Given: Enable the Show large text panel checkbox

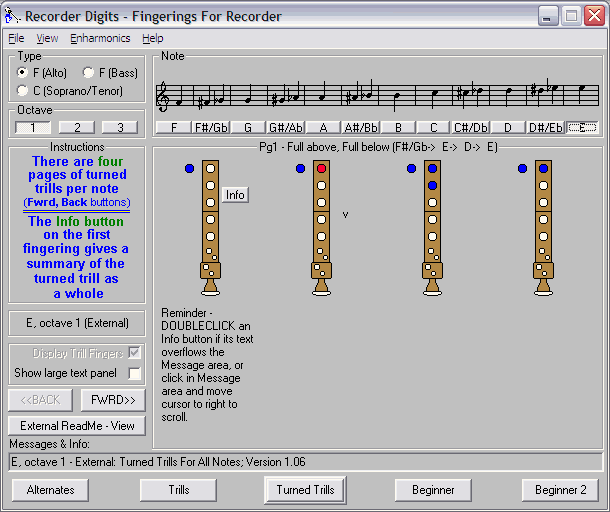Looking at the screenshot, I should pyautogui.click(x=134, y=373).
